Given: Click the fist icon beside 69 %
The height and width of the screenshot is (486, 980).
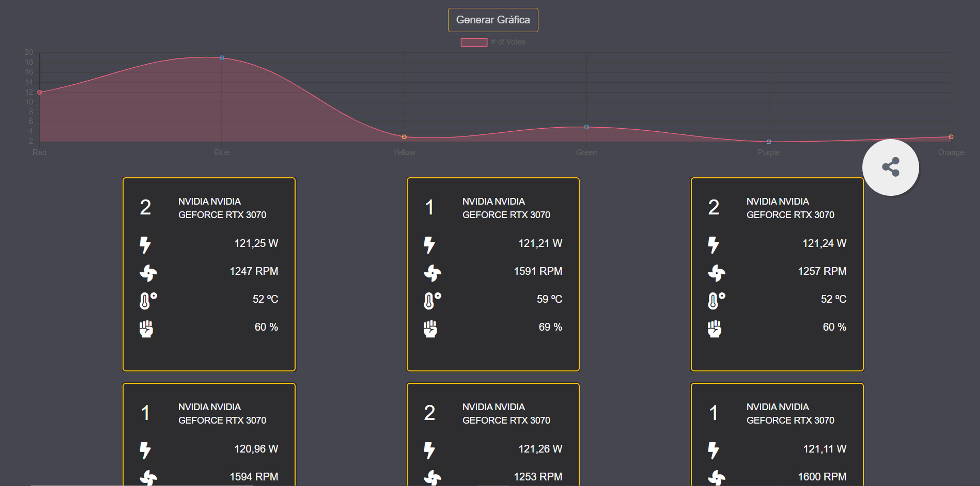Looking at the screenshot, I should point(430,329).
